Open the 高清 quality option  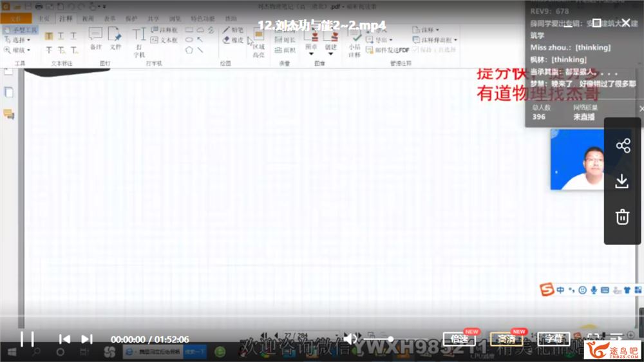[x=506, y=339]
